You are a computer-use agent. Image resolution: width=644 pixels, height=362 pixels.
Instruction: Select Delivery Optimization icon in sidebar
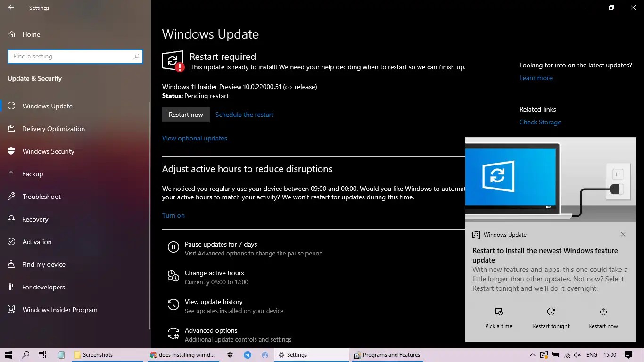[x=12, y=129]
